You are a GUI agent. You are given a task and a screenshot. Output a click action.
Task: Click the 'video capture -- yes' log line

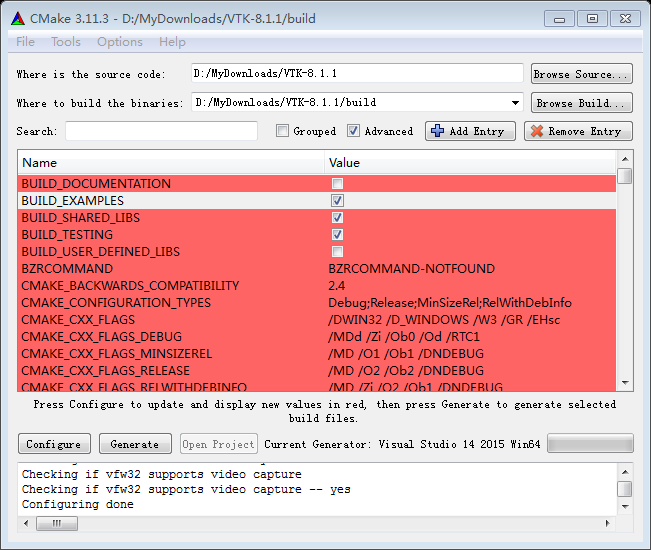point(186,489)
